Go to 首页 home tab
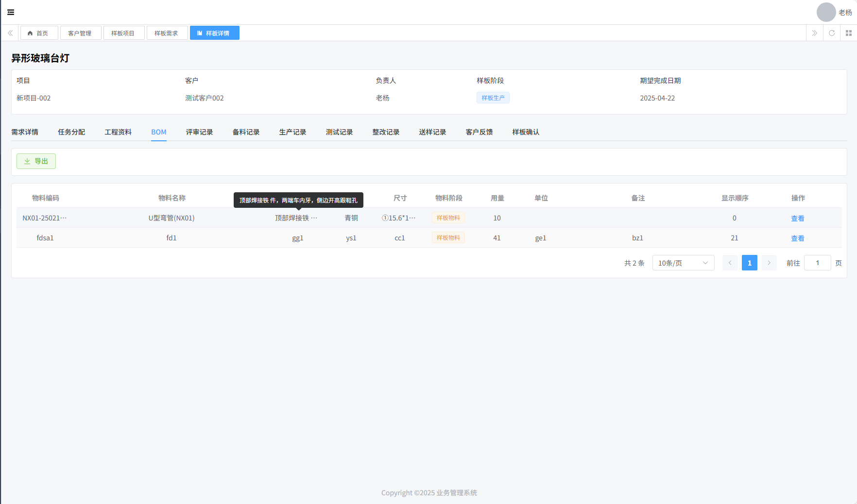 (39, 33)
